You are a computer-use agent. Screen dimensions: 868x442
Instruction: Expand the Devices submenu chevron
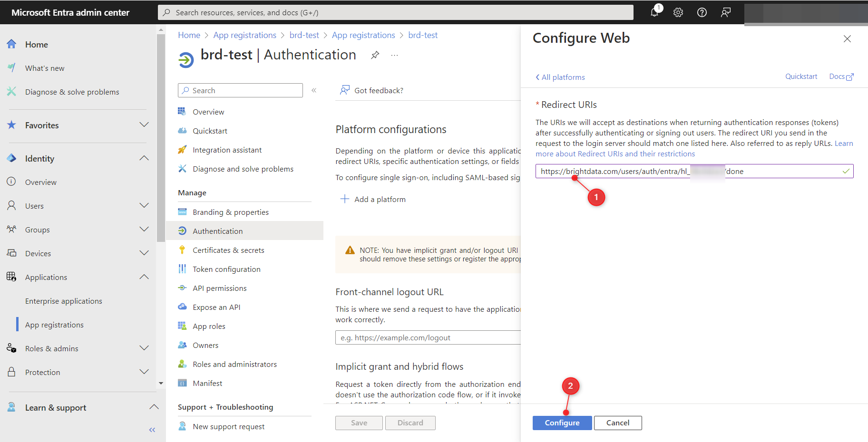coord(144,253)
